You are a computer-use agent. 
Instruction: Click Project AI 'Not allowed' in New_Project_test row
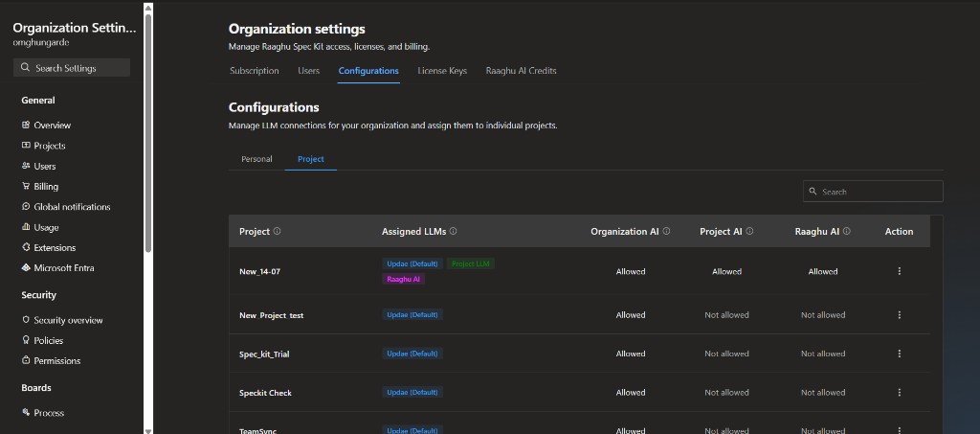pos(727,315)
